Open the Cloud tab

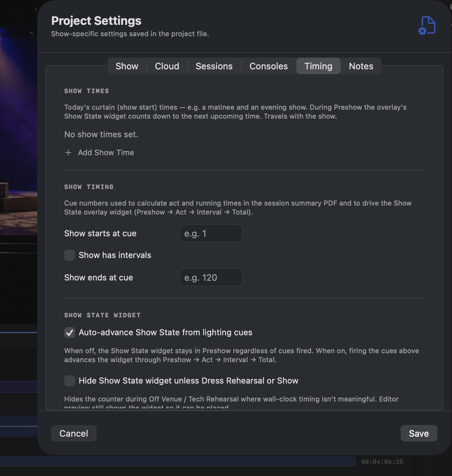pos(167,66)
